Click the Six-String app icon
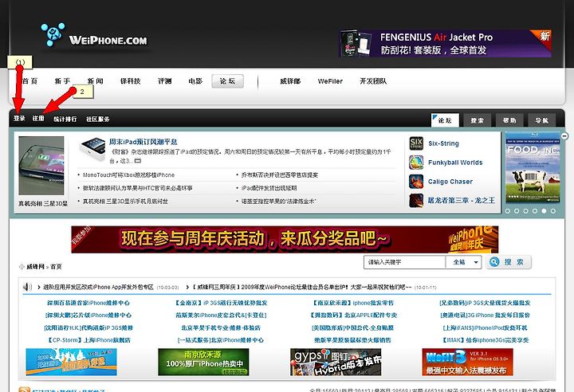The height and width of the screenshot is (392, 574). click(x=416, y=143)
